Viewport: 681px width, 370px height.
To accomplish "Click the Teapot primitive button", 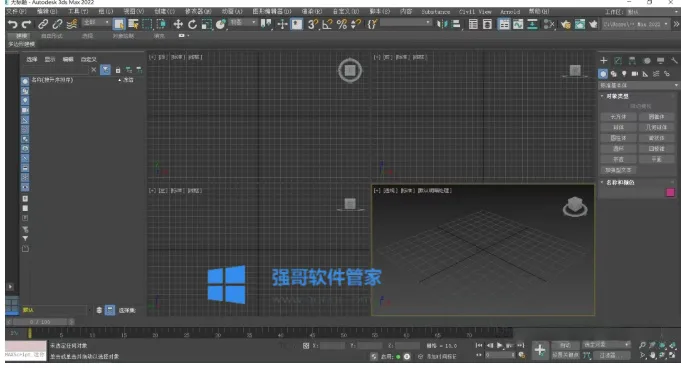I will (x=618, y=159).
